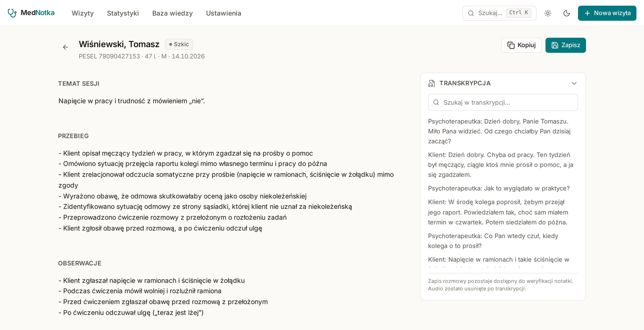This screenshot has width=644, height=330.
Task: Click the topic text "Napięcie w pracy i trudność"
Action: point(132,101)
